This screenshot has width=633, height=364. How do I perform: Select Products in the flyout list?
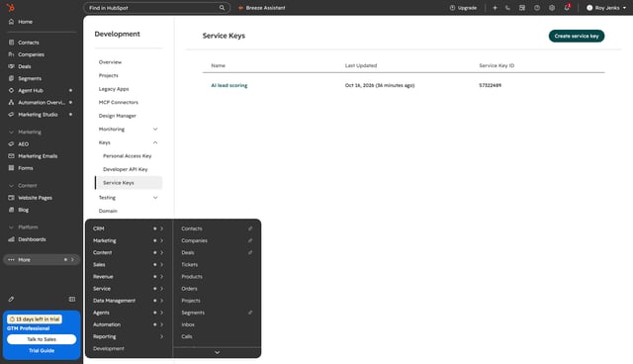pos(192,277)
